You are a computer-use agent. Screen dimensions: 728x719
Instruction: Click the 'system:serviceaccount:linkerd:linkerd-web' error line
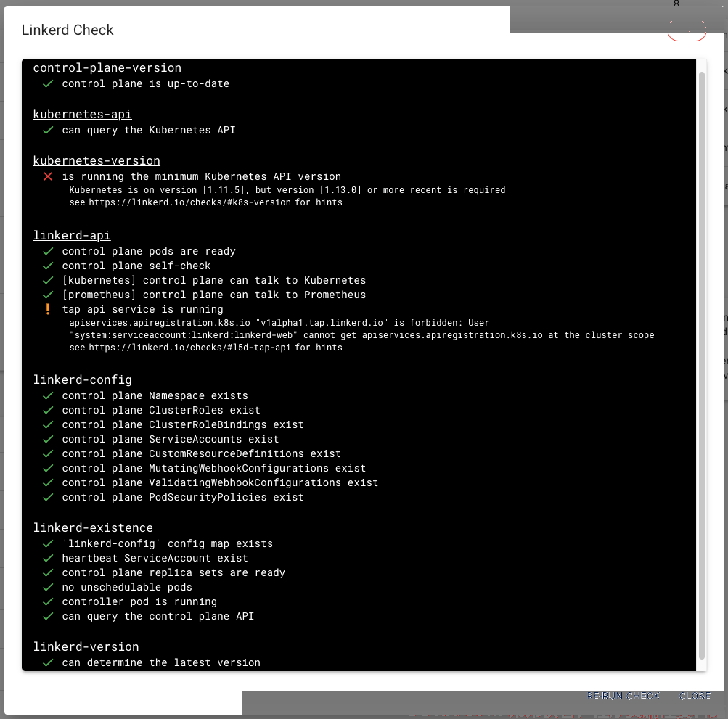[x=361, y=335]
